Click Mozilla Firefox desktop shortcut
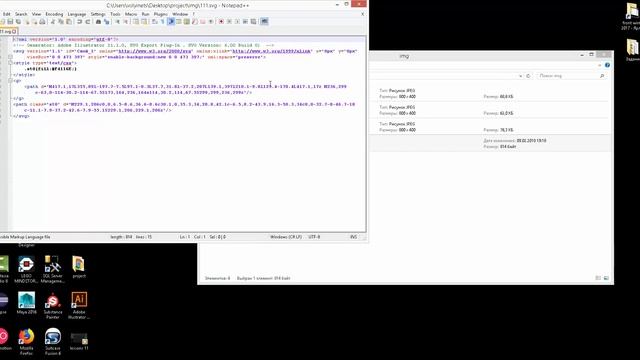This screenshot has height=360, width=640. coord(27,341)
